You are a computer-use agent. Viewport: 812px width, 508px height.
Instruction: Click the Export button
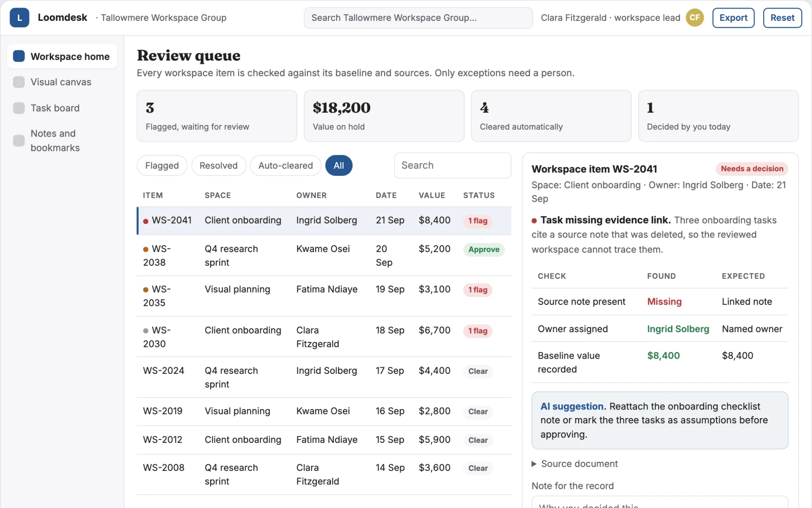pyautogui.click(x=733, y=18)
